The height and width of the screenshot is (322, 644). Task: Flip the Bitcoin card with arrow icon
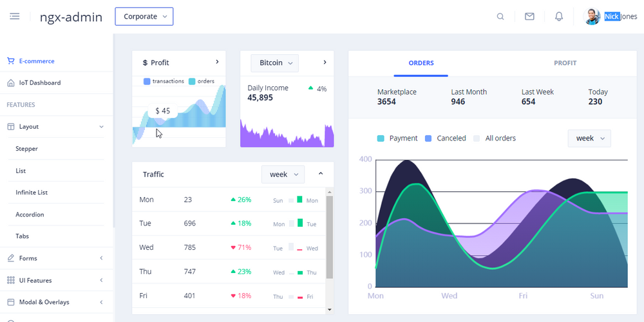point(325,62)
